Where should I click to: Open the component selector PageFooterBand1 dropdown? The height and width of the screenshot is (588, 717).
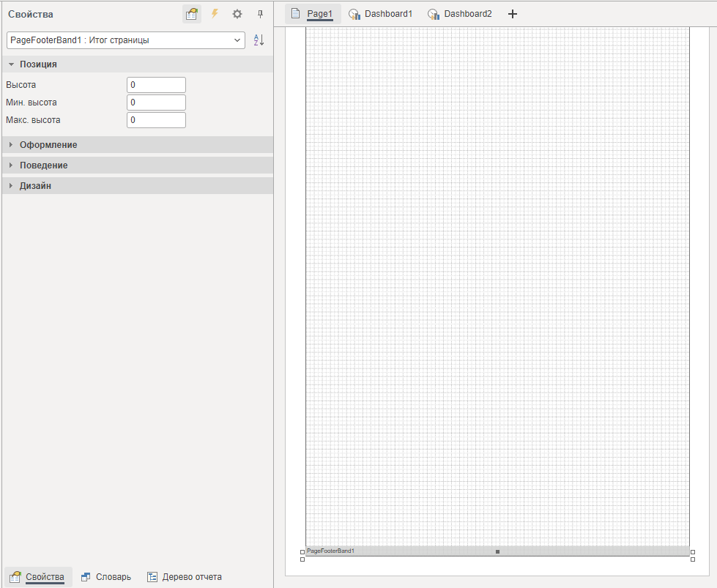[126, 40]
